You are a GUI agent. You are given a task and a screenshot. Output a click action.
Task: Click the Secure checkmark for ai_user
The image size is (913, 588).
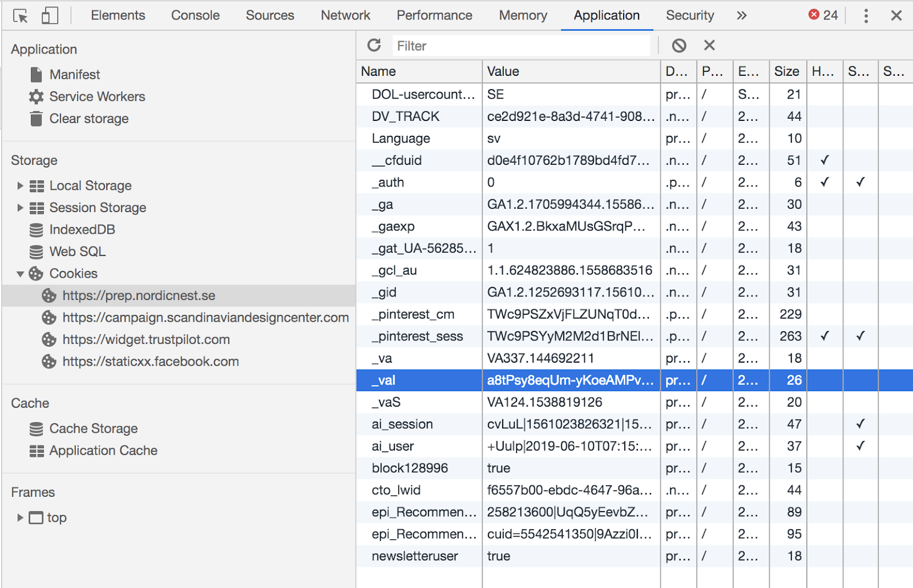pos(861,446)
